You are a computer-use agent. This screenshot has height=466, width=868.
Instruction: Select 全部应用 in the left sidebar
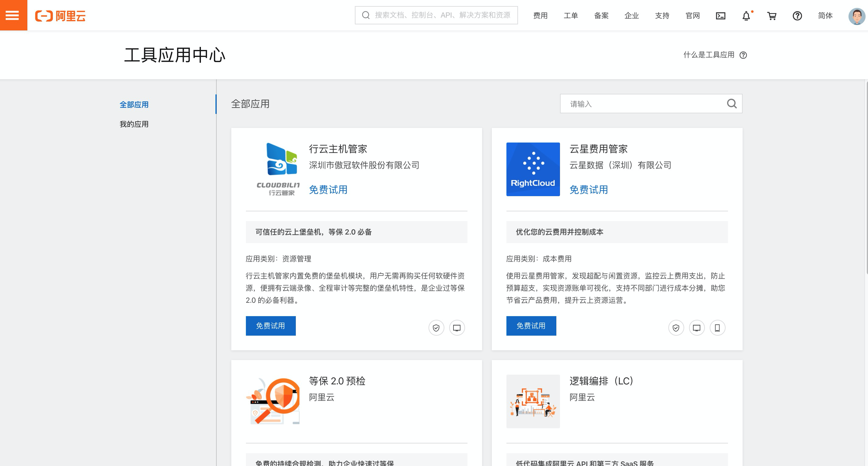134,104
